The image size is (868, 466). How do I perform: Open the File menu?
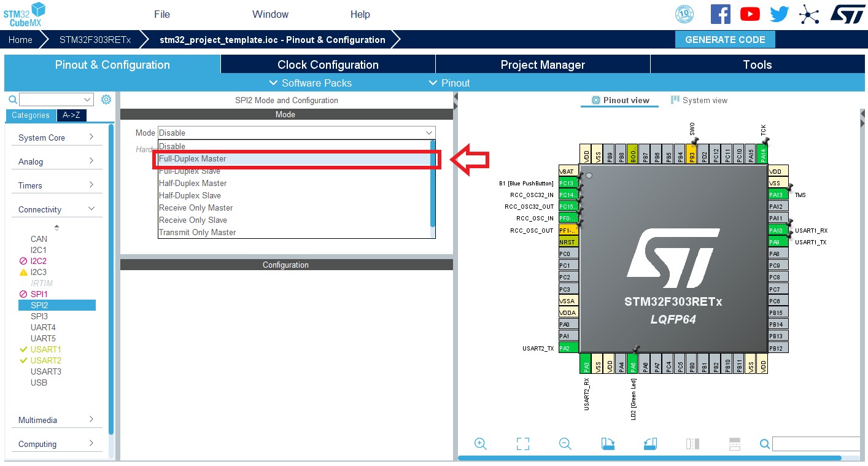pos(162,14)
